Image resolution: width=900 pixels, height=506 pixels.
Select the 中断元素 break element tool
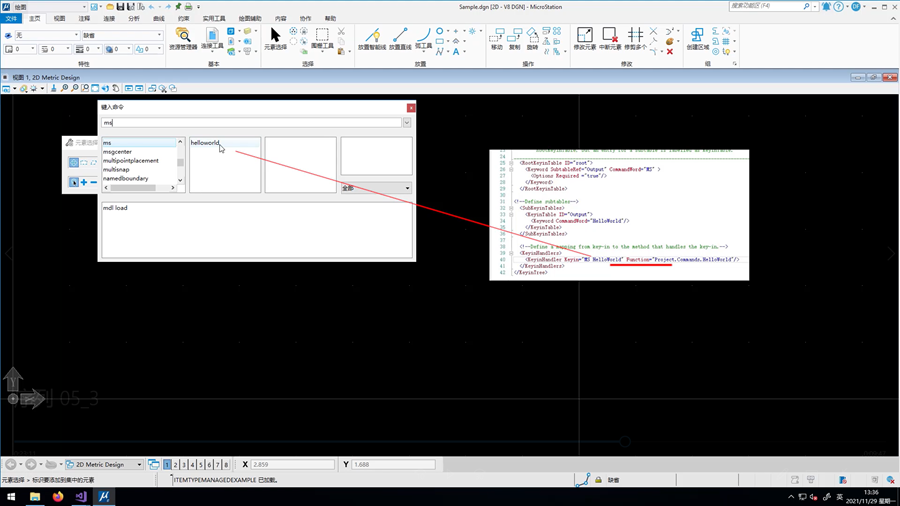pyautogui.click(x=610, y=38)
